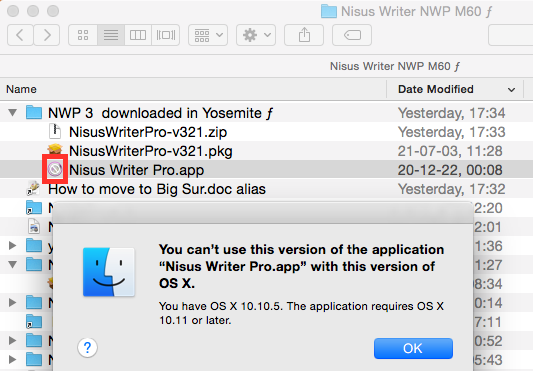
Task: Select the Nisus Writer Pro.app row
Action: point(266,170)
